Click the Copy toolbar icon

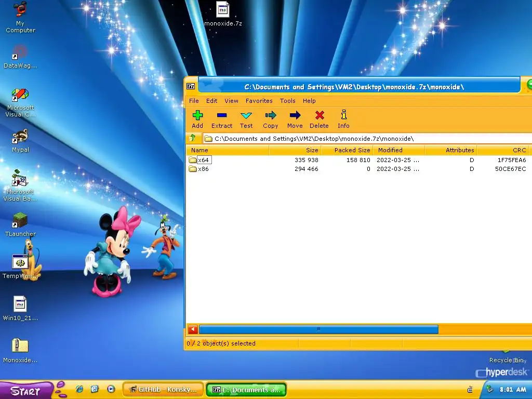(270, 119)
